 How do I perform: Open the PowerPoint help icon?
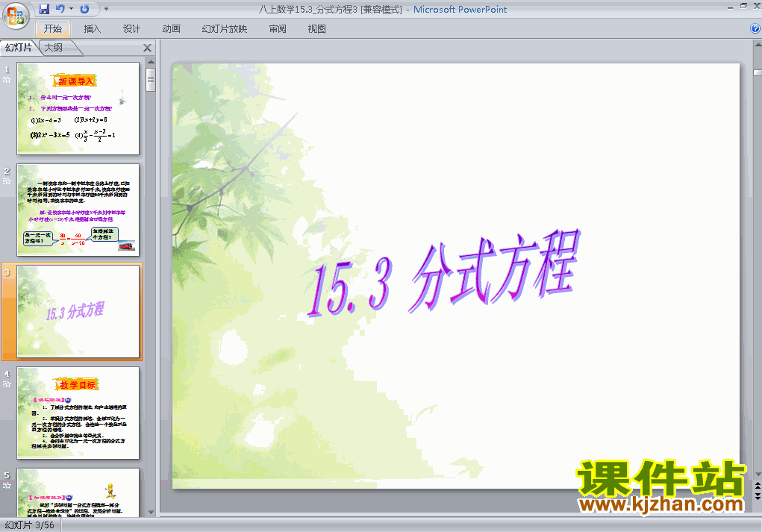coord(755,28)
